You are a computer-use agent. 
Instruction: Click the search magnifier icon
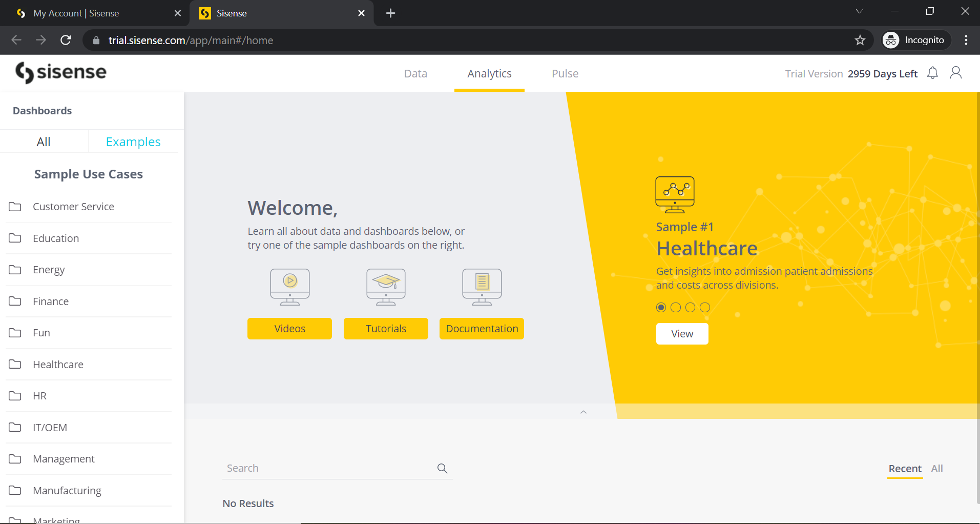(x=442, y=468)
